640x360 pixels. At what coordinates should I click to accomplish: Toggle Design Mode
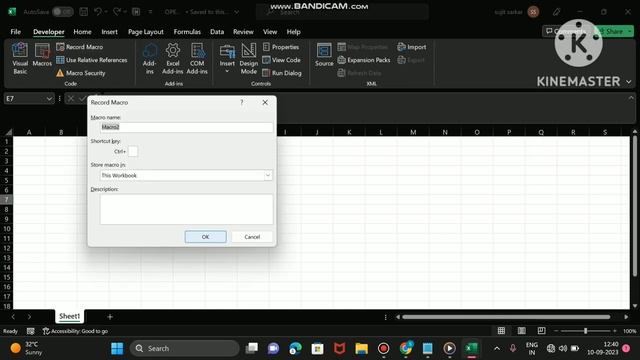click(249, 59)
